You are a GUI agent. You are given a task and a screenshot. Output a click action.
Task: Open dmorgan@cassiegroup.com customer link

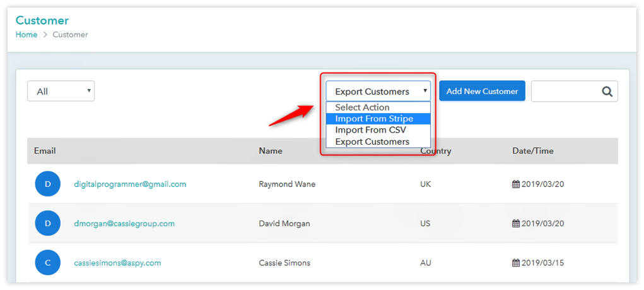124,224
